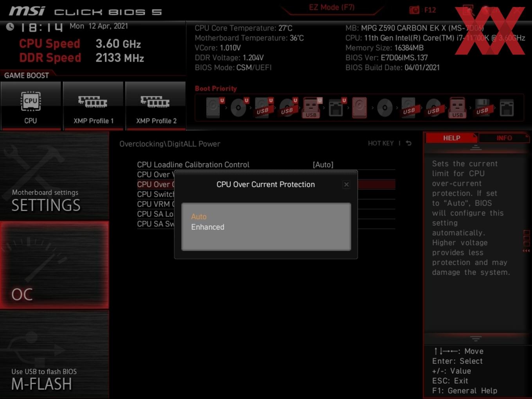Select the CPU Switch row behind the dialog

[156, 194]
